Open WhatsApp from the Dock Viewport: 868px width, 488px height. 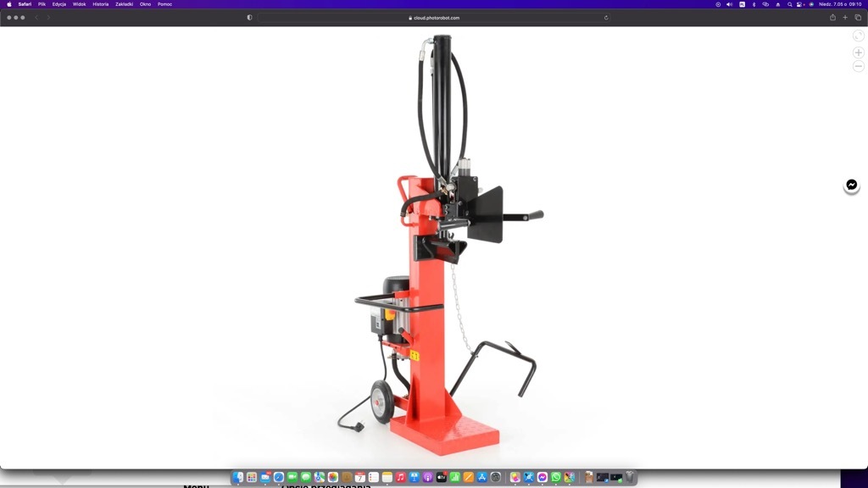556,478
